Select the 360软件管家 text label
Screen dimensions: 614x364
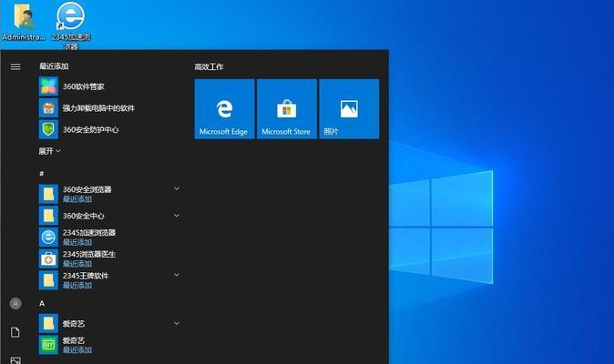[x=84, y=86]
